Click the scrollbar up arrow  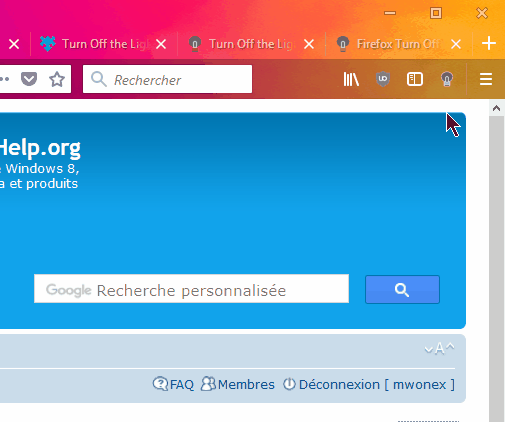[496, 108]
